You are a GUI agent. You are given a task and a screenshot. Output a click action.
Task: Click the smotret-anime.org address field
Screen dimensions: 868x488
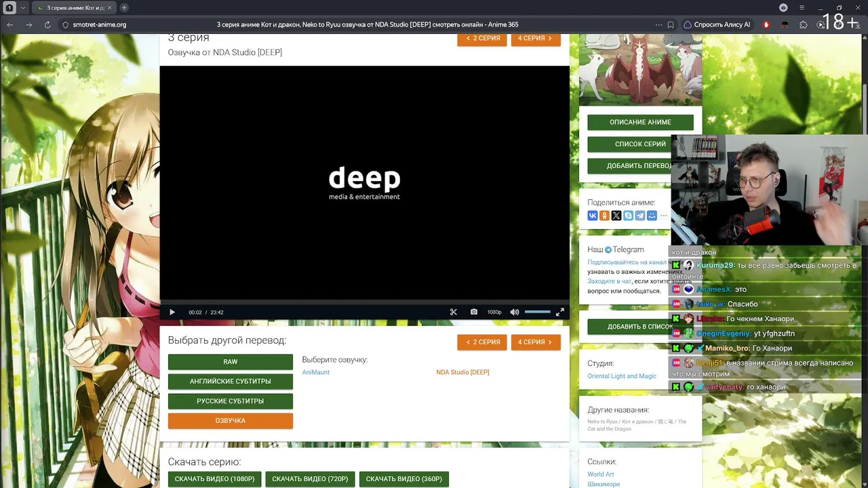pyautogui.click(x=99, y=24)
